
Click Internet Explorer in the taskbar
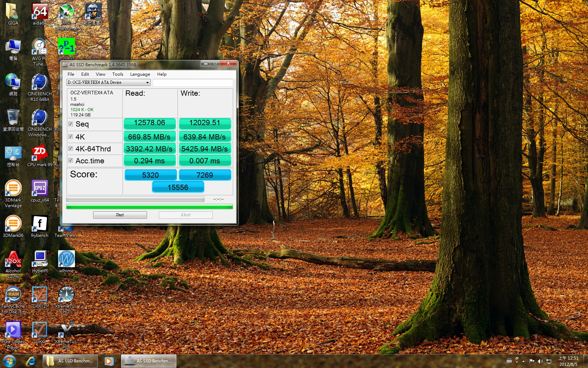[x=31, y=361]
